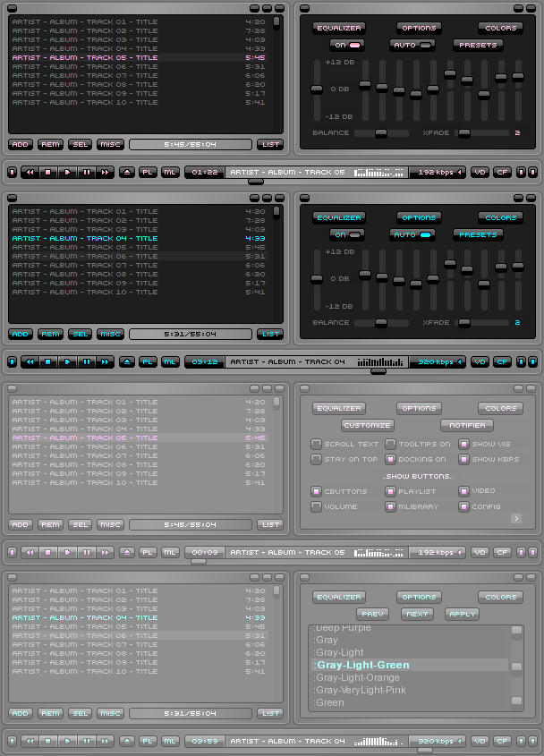Switch to the Colors tab in the topmost panel

click(x=500, y=28)
